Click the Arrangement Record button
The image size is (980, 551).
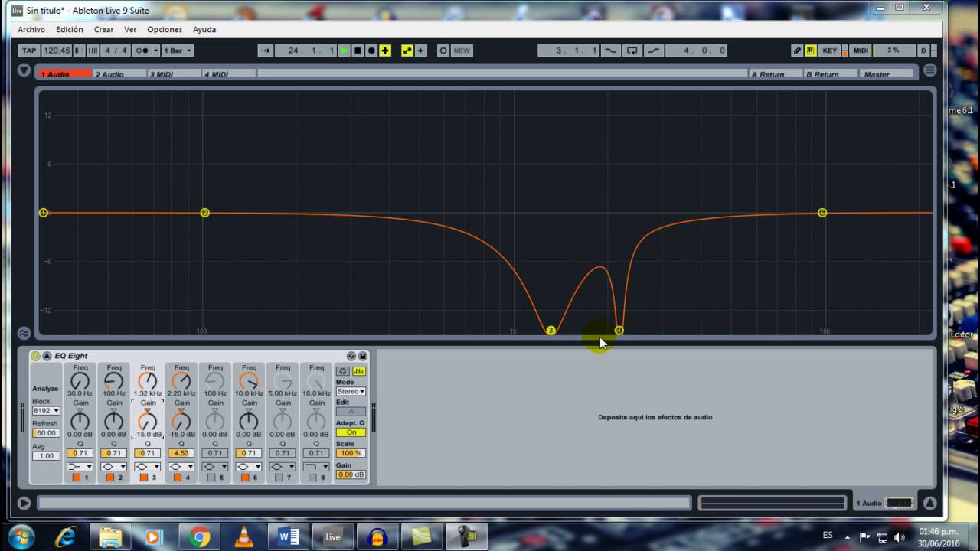(371, 51)
